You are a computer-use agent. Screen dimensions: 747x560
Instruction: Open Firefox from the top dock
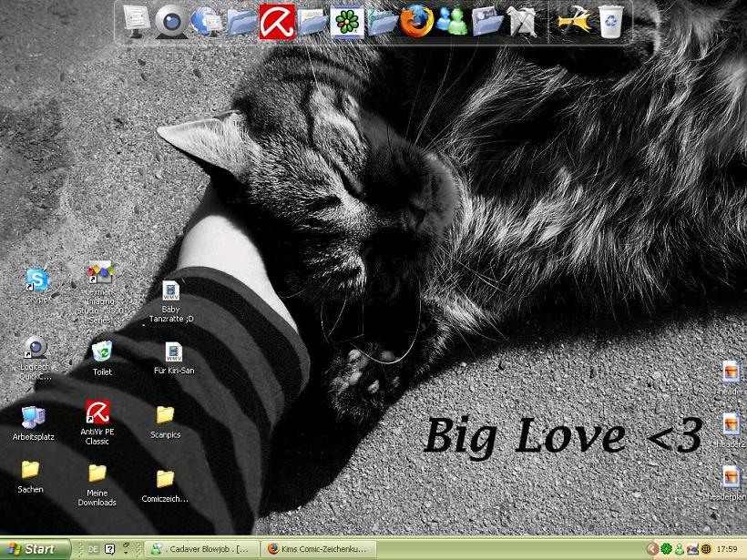coord(415,20)
